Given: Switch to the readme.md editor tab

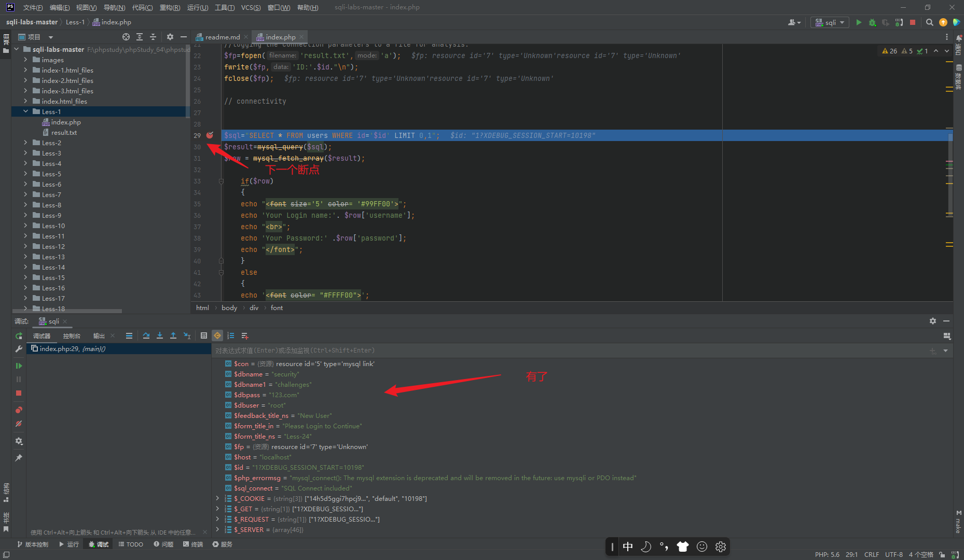Looking at the screenshot, I should (x=222, y=37).
